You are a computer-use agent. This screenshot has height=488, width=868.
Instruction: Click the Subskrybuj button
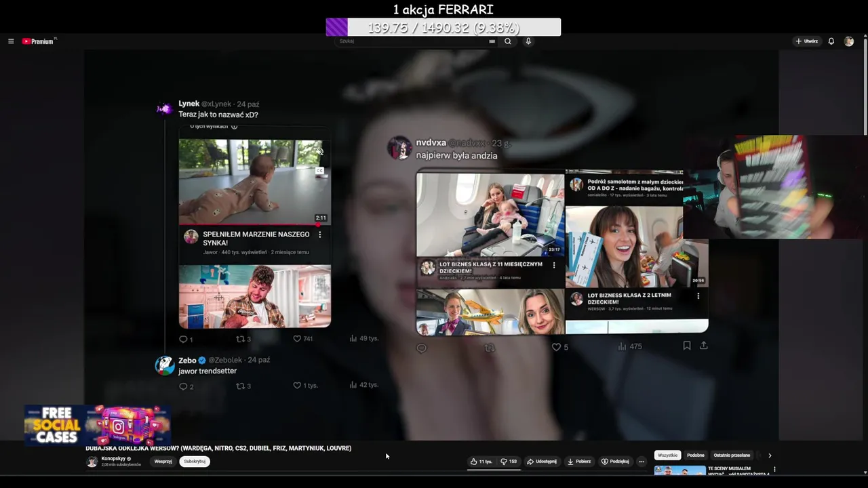tap(195, 462)
